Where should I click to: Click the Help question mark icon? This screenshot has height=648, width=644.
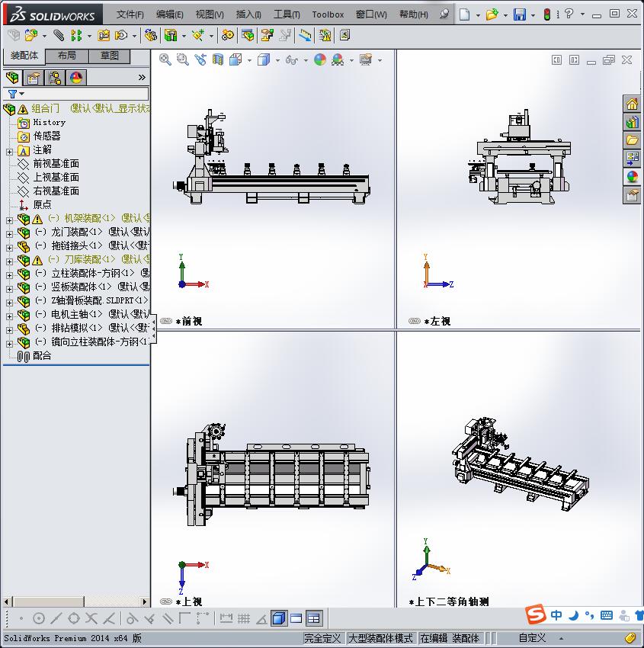[569, 14]
